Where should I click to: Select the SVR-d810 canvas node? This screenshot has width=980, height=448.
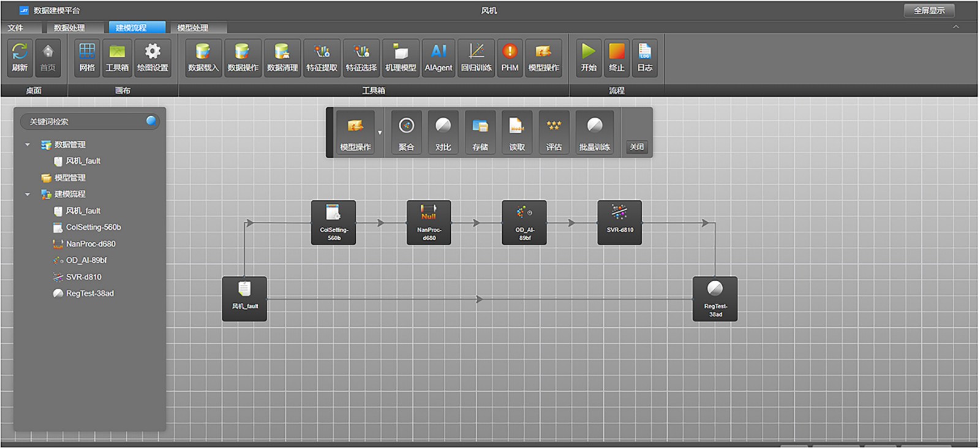620,222
